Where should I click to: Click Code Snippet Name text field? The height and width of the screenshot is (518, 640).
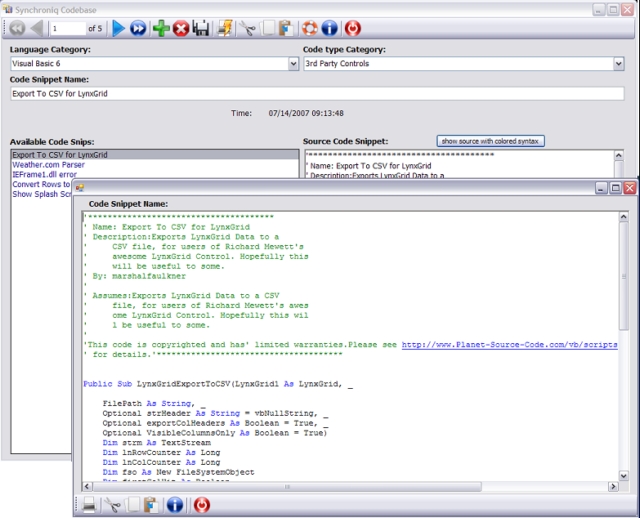(x=317, y=93)
